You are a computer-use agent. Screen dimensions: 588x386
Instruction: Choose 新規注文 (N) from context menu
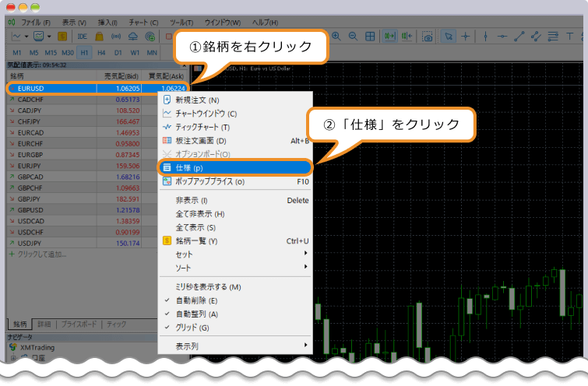[235, 100]
